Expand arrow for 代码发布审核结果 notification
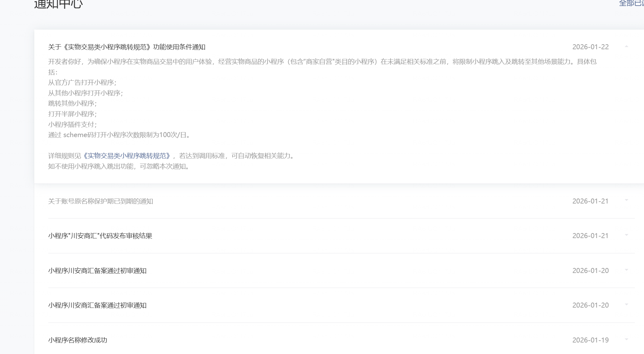644x354 pixels. coord(626,235)
